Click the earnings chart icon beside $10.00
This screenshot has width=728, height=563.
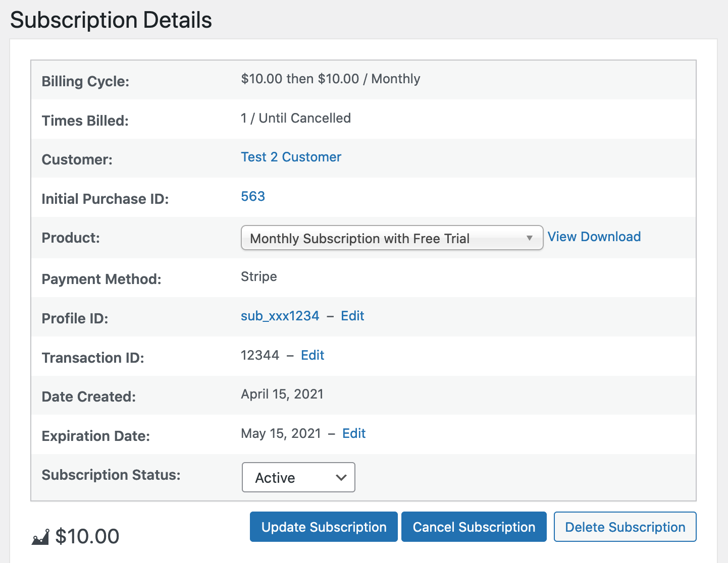pyautogui.click(x=40, y=537)
